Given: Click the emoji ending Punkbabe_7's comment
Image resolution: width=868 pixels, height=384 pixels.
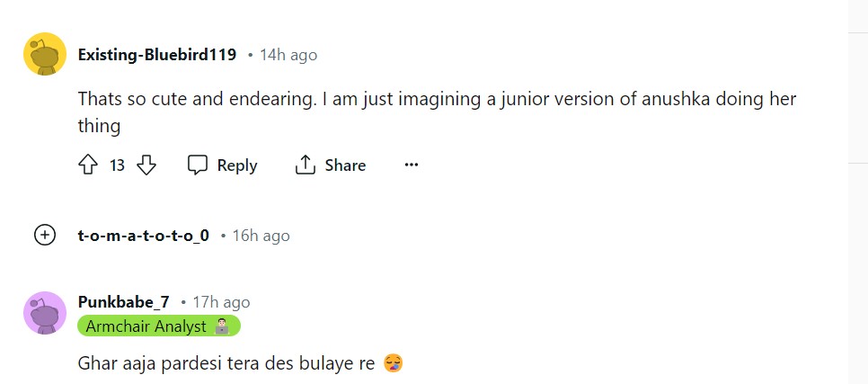Looking at the screenshot, I should [x=393, y=364].
